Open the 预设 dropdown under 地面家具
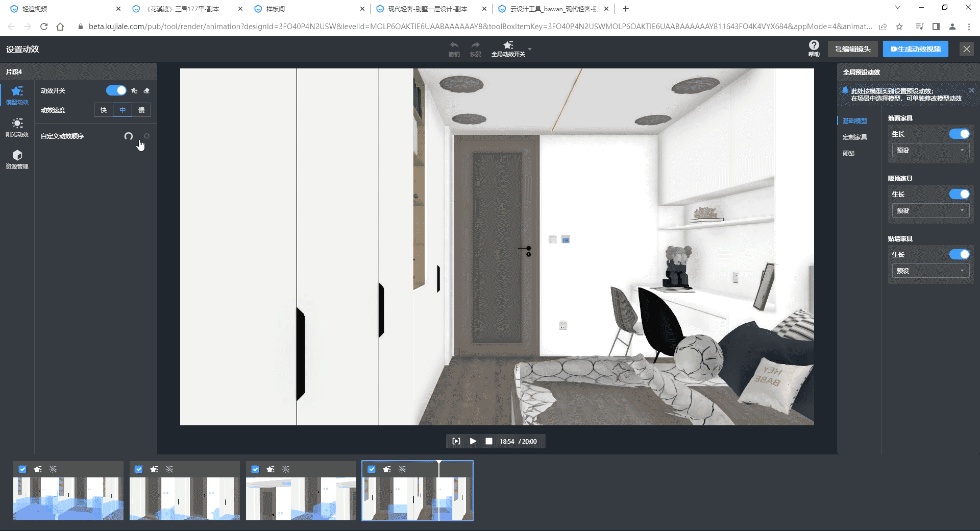This screenshot has width=980, height=531. click(930, 150)
